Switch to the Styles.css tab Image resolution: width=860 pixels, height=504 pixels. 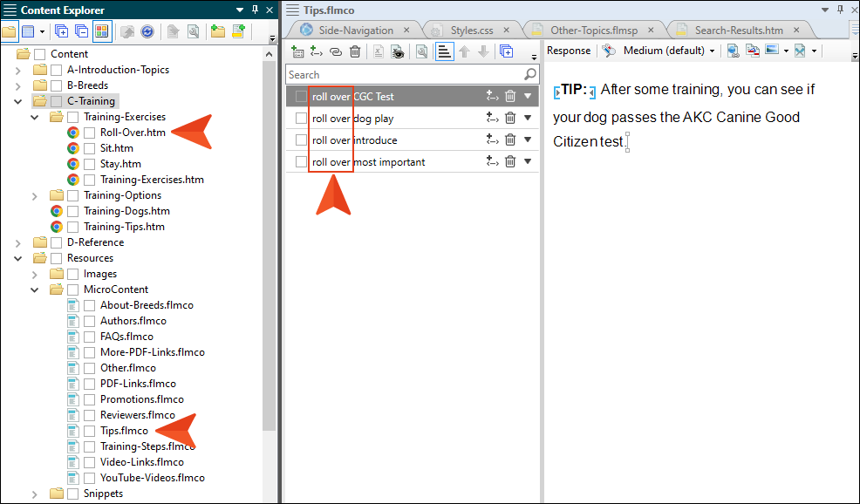(472, 31)
